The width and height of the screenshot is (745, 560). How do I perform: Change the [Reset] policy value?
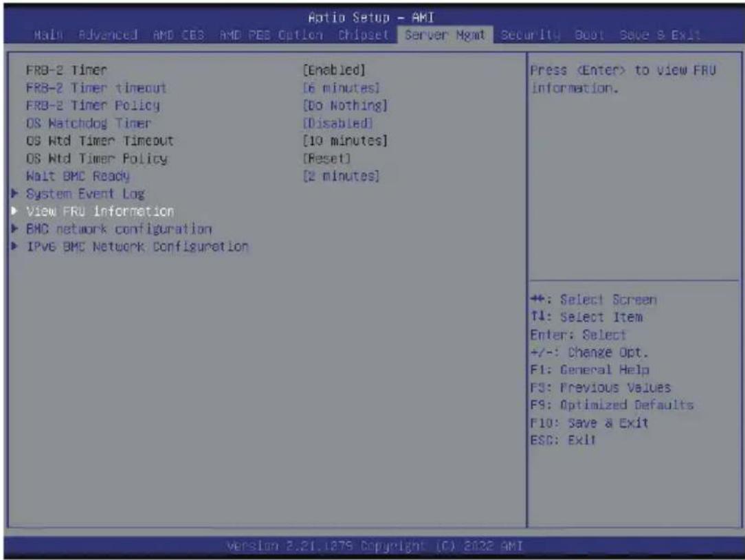coord(327,159)
